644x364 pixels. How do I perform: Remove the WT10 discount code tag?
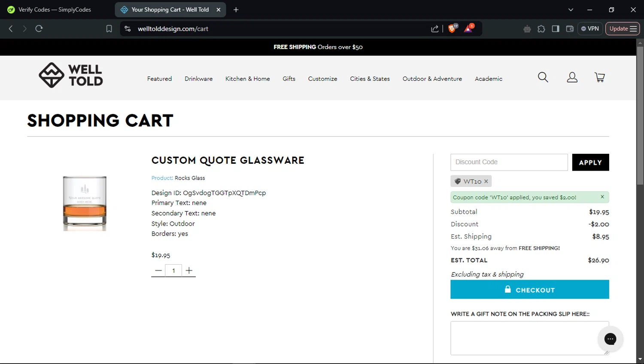pyautogui.click(x=486, y=181)
